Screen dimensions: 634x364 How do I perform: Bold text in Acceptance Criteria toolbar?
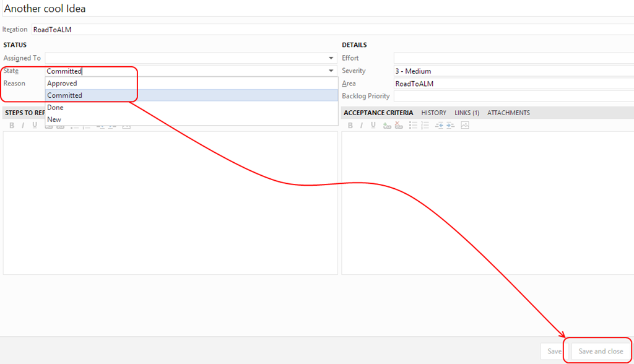[x=350, y=125]
